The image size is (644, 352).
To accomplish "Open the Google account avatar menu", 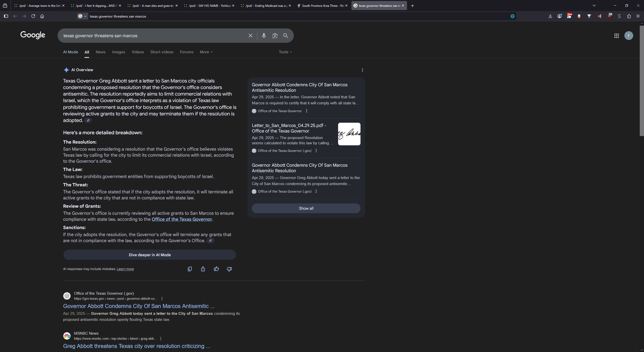I will [629, 36].
